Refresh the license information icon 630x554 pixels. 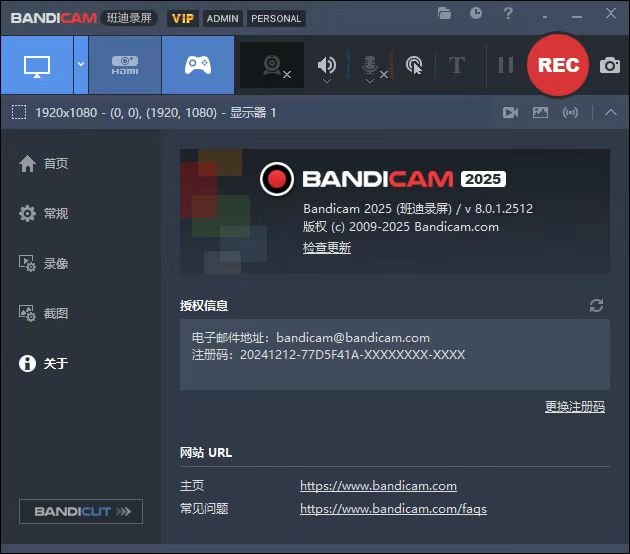point(597,305)
